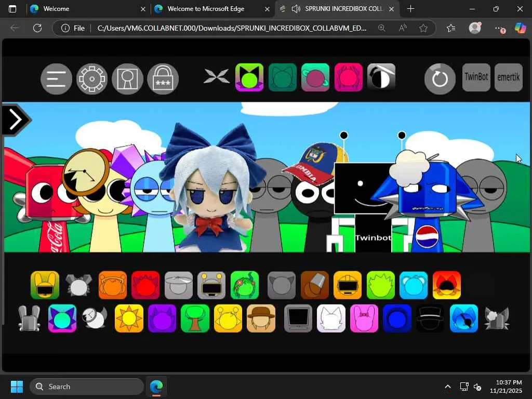Select the black-and-white hat character icon
Viewport: 532px width, 399px height.
point(381,77)
